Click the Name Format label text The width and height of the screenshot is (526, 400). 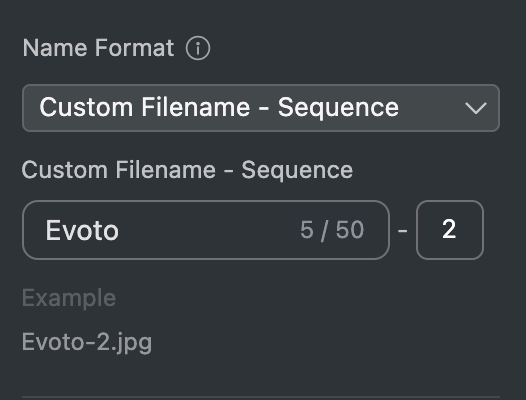pyautogui.click(x=98, y=48)
